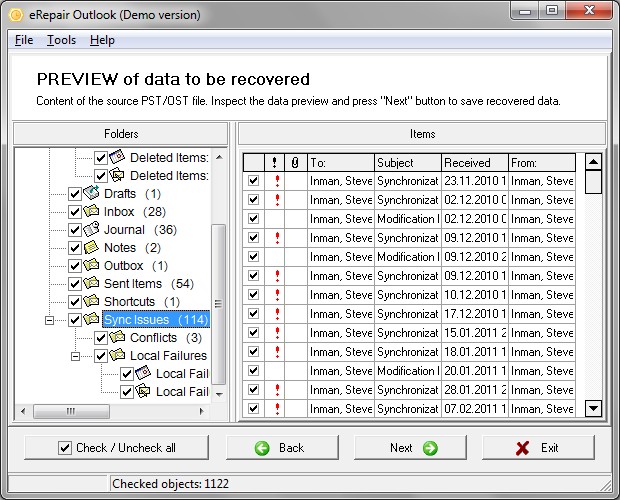This screenshot has height=500, width=620.
Task: Click Modification subject cell dated 09.12.2010
Action: tap(408, 257)
